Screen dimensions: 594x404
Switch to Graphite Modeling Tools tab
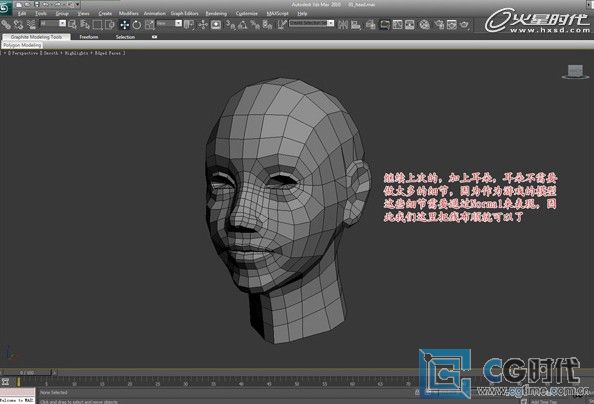[x=36, y=37]
